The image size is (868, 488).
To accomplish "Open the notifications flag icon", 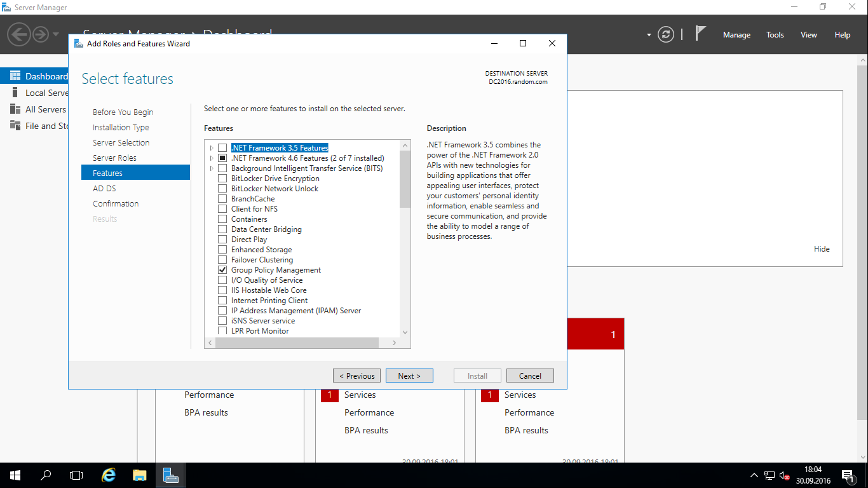I will 700,34.
